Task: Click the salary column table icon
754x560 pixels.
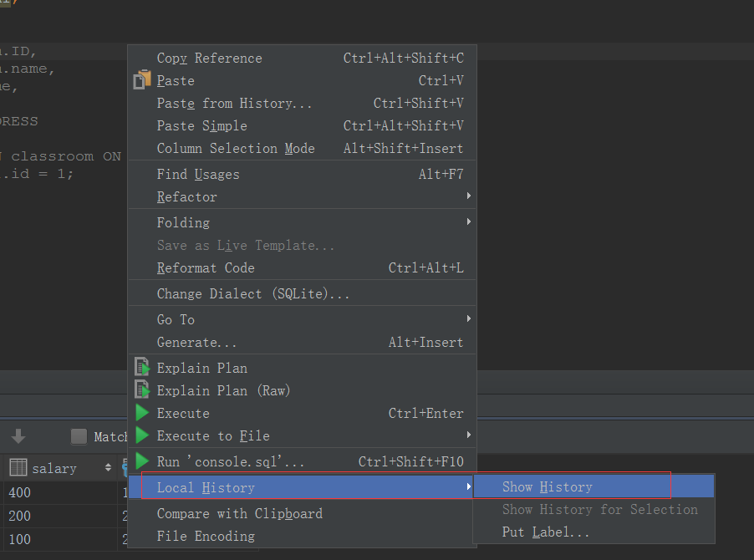Action: pyautogui.click(x=18, y=467)
